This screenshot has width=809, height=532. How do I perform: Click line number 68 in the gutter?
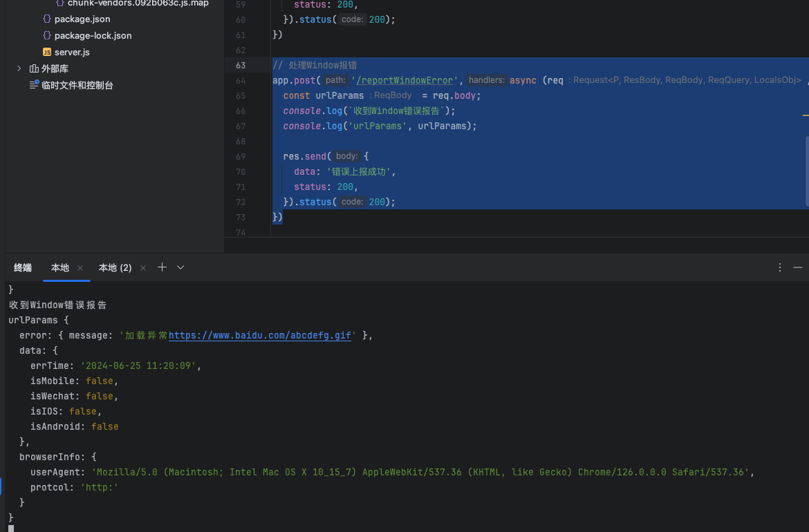click(x=240, y=141)
